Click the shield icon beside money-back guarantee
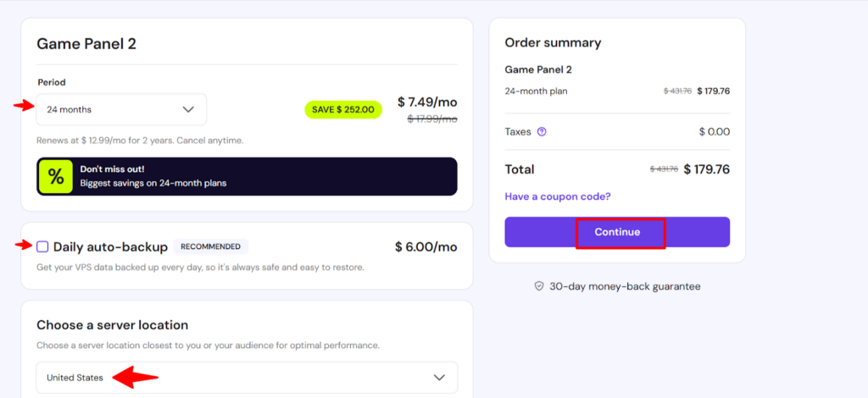The image size is (868, 398). (x=538, y=286)
